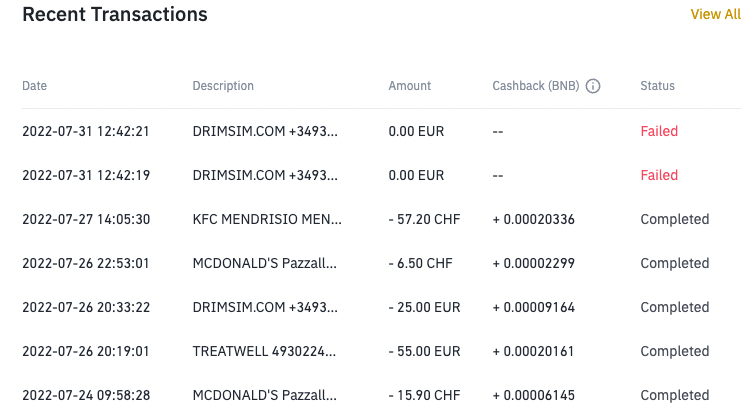
Task: Click the Recent Transactions heading
Action: [115, 14]
